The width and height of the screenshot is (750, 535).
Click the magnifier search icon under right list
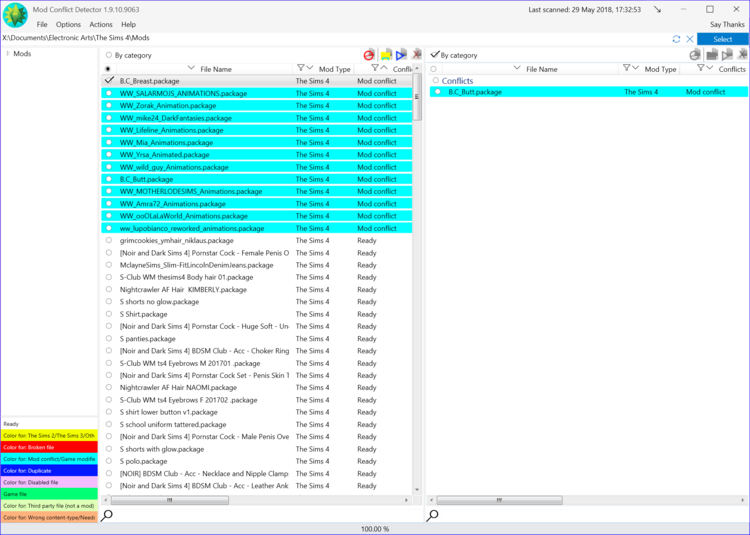click(x=432, y=515)
